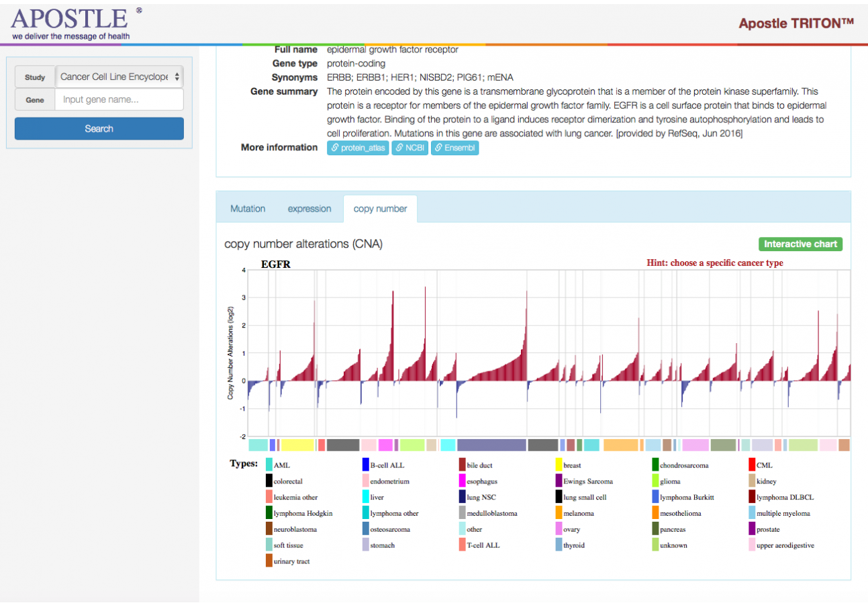Click the endometrium legend swatch
Screen dimensions: 868x607
tap(366, 481)
